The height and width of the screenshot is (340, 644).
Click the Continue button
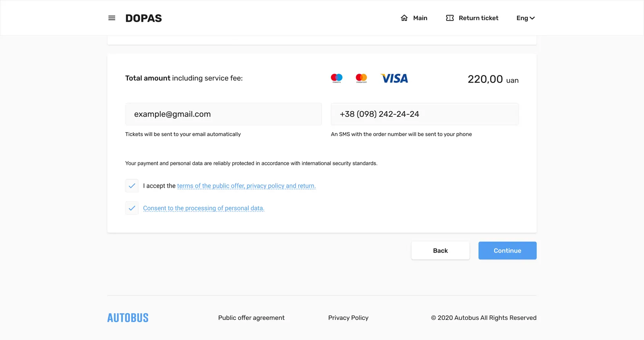coord(508,251)
